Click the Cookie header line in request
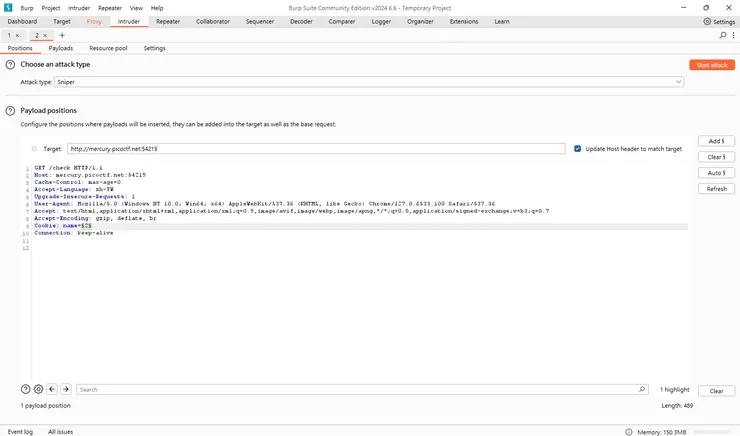 click(63, 226)
